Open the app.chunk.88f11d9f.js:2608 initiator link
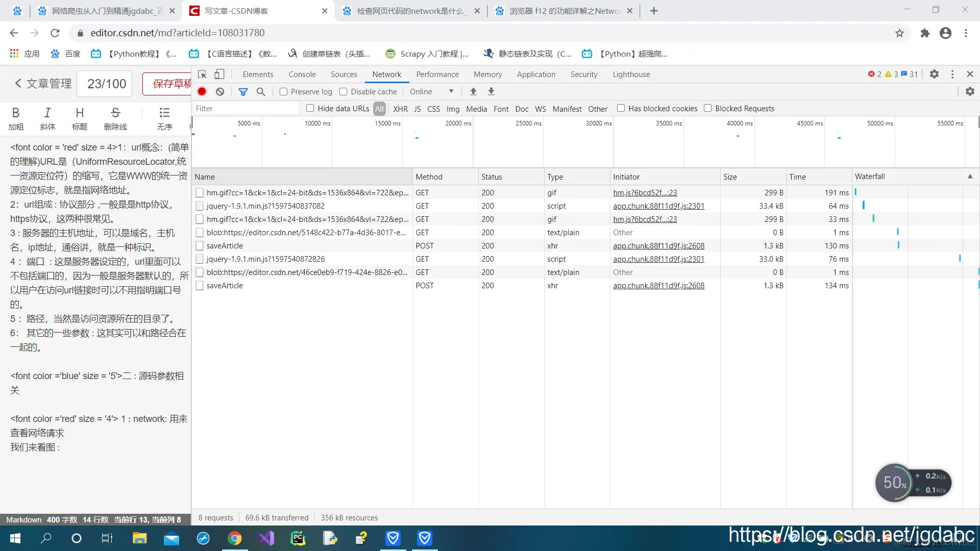The image size is (980, 551). 658,246
